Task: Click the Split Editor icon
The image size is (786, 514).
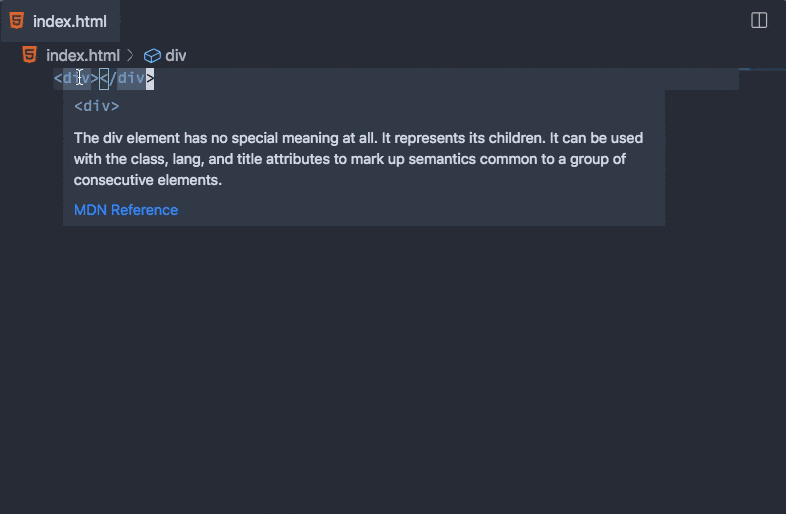Action: [x=759, y=20]
